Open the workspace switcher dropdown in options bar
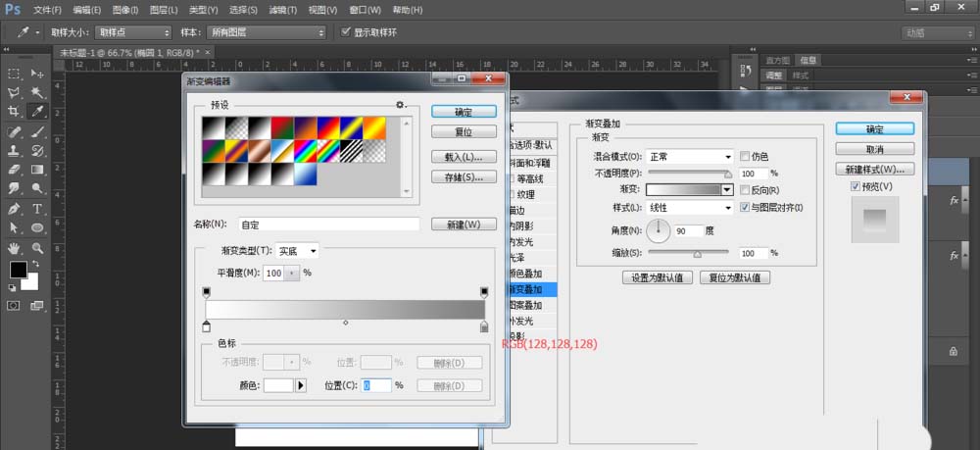Screen dimensions: 980x450 coord(938,33)
